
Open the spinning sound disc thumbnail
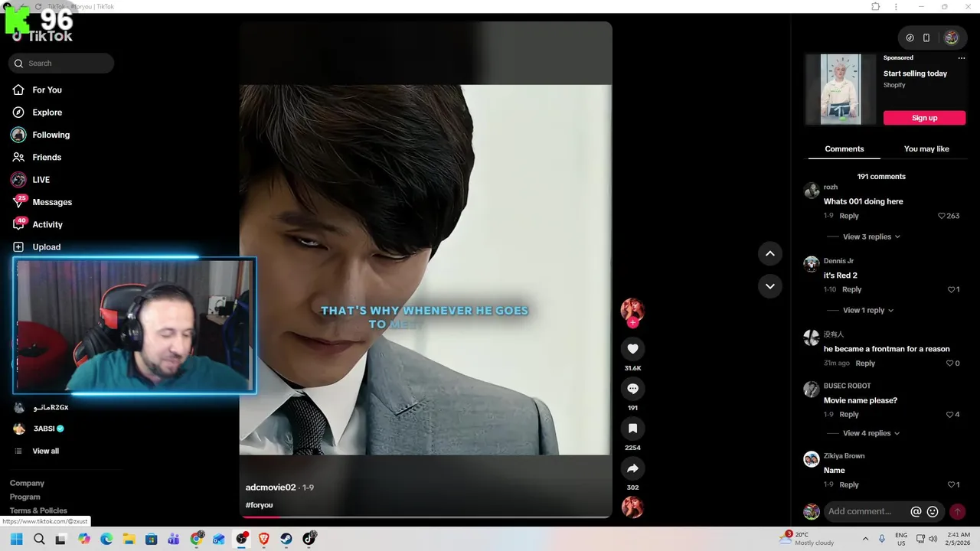632,507
